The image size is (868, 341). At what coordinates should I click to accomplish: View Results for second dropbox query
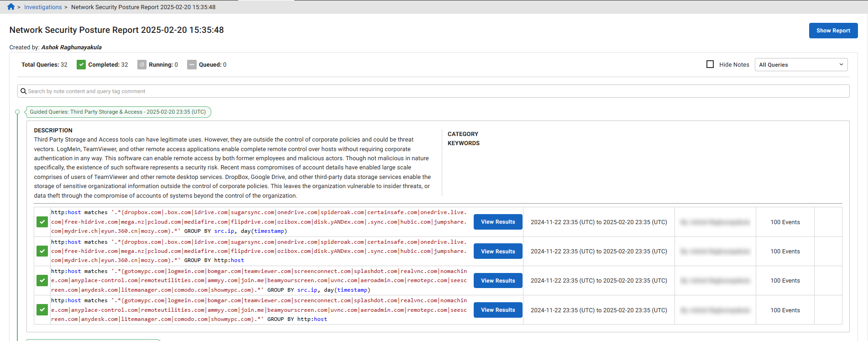498,252
